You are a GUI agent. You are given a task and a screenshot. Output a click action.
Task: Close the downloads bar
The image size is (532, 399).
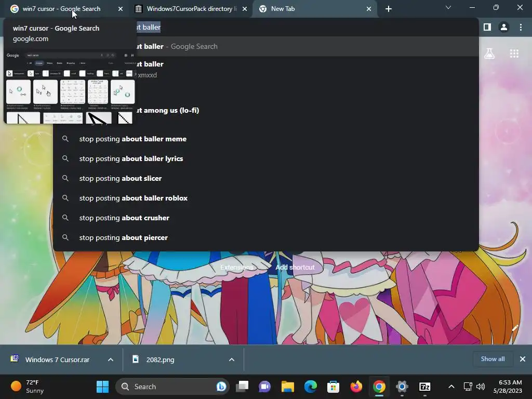point(523,359)
